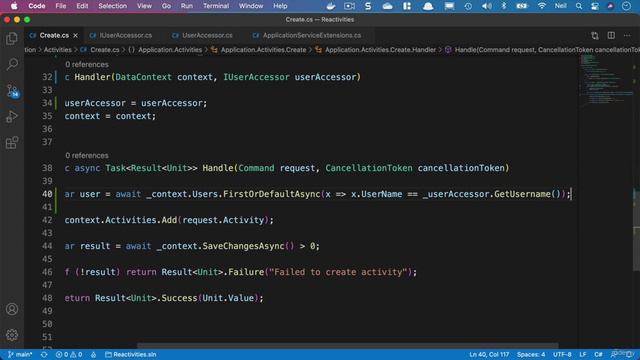Screen dimensions: 640x360
Task: Open the Search view in activity bar
Action: coord(12,64)
